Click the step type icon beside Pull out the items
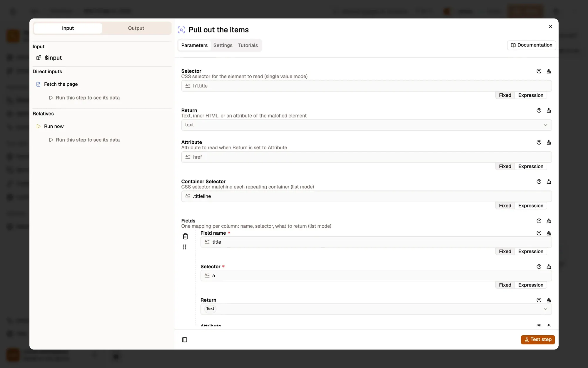Image resolution: width=588 pixels, height=368 pixels. pyautogui.click(x=181, y=30)
